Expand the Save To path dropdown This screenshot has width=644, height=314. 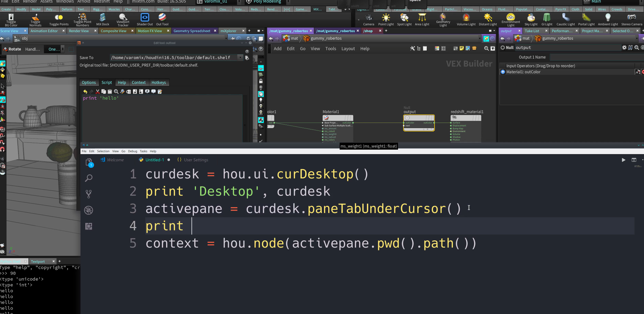(240, 58)
